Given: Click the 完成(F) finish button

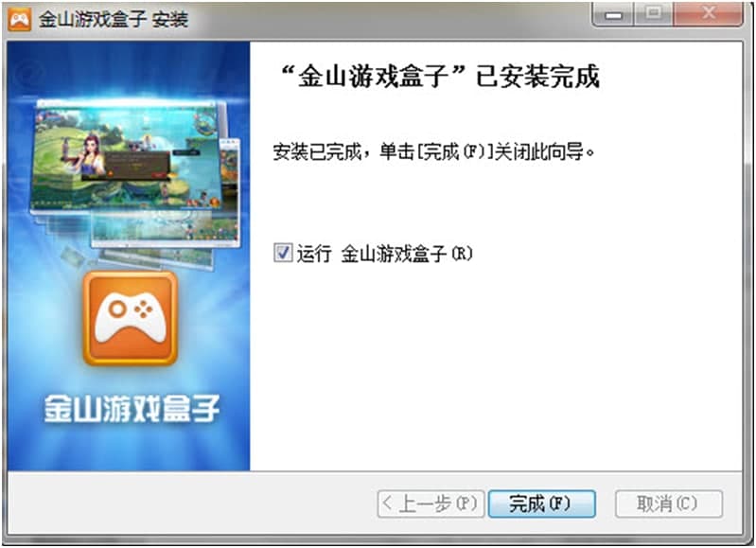Looking at the screenshot, I should click(x=541, y=504).
